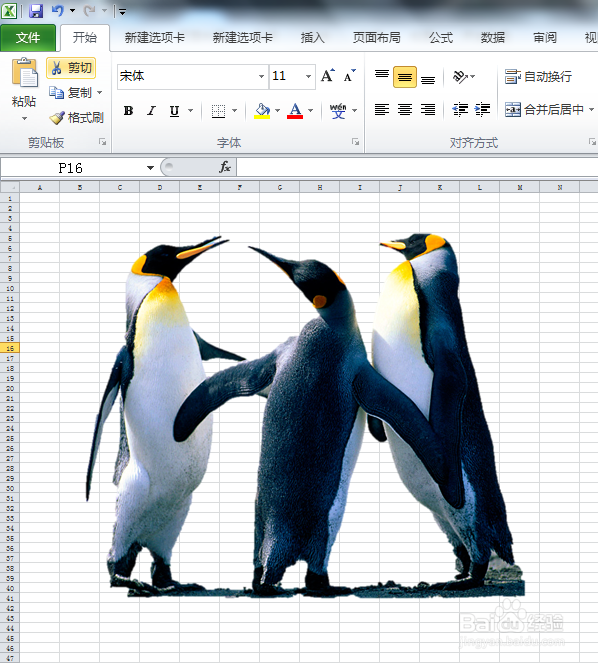Expand the Name Box dropdown arrow

pyautogui.click(x=150, y=168)
